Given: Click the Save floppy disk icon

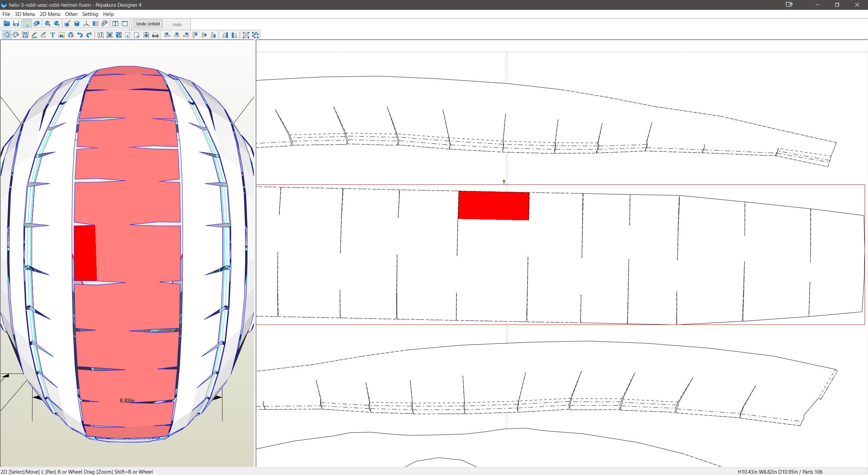Looking at the screenshot, I should (x=16, y=24).
